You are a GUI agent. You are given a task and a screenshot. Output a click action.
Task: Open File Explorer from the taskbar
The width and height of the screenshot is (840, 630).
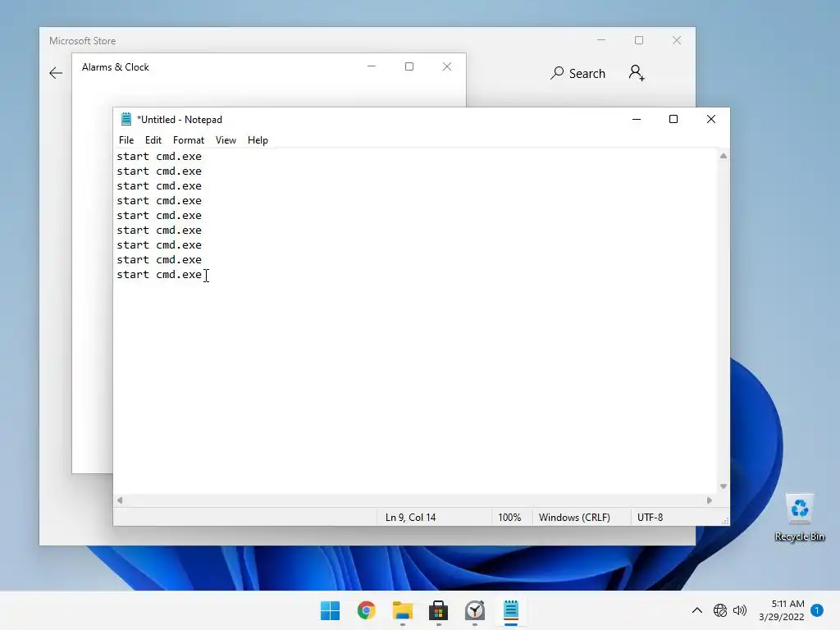402,610
